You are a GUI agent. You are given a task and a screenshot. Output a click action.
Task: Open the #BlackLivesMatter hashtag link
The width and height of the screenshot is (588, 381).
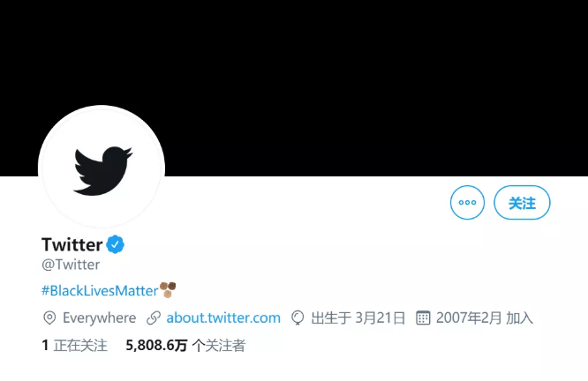[100, 291]
